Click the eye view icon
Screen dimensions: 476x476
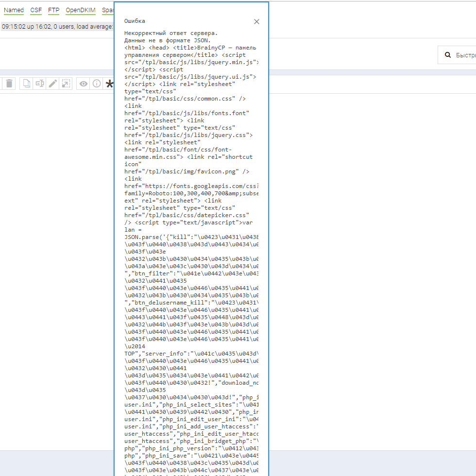[84, 84]
